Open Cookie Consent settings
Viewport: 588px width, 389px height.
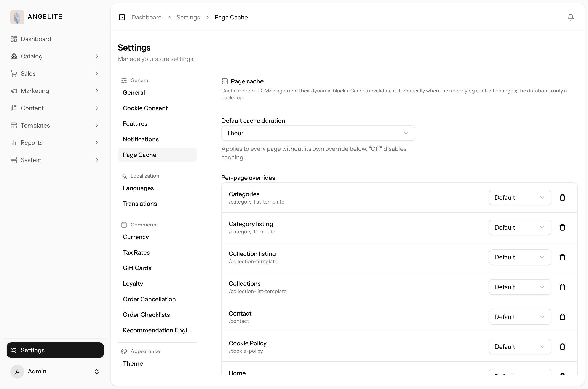click(157, 108)
